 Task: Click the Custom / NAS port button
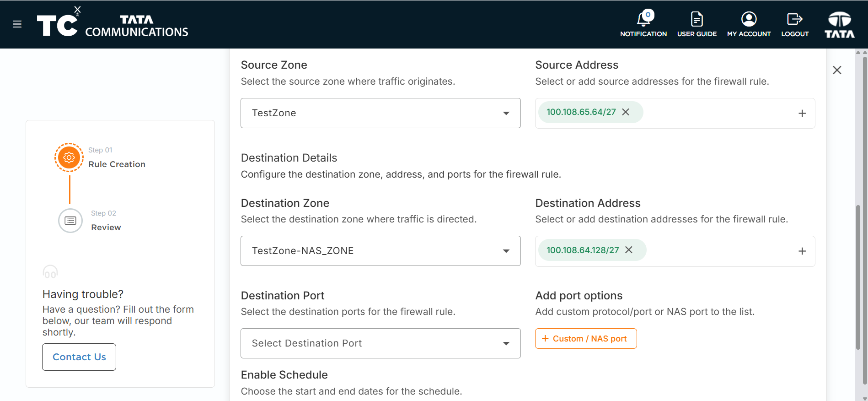coord(586,339)
